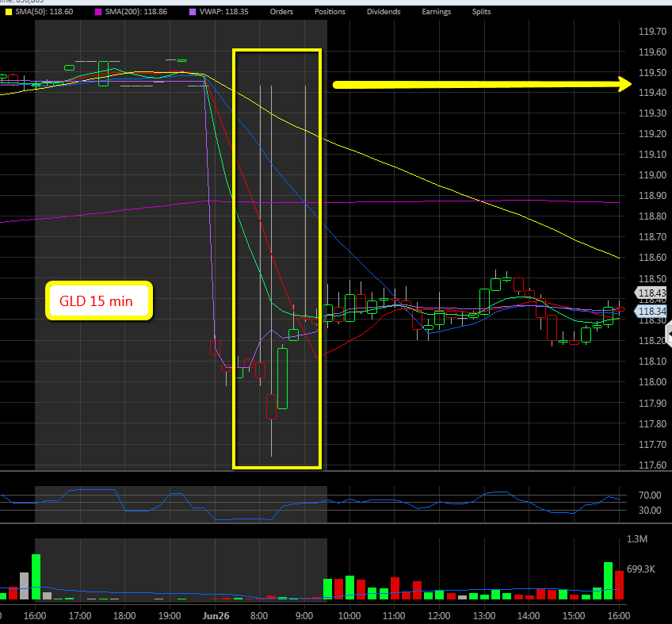The height and width of the screenshot is (624, 672).
Task: Click the magenta SMA(200) color swatch
Action: (x=98, y=12)
